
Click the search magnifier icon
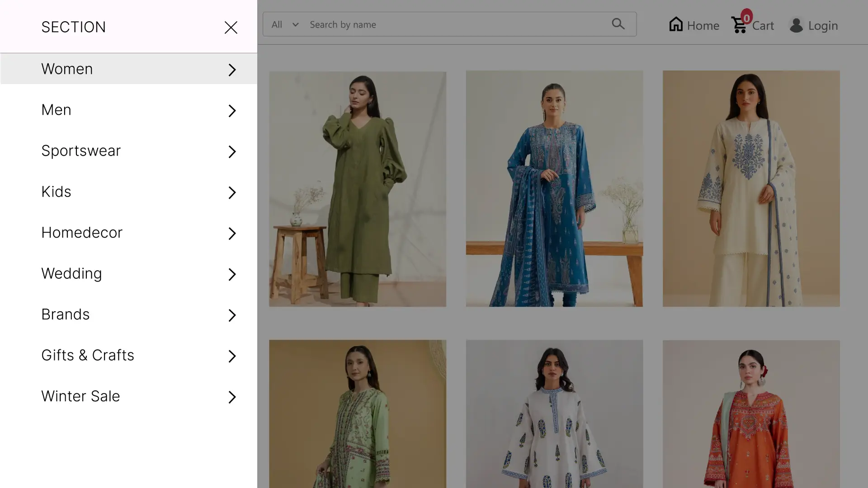[618, 24]
